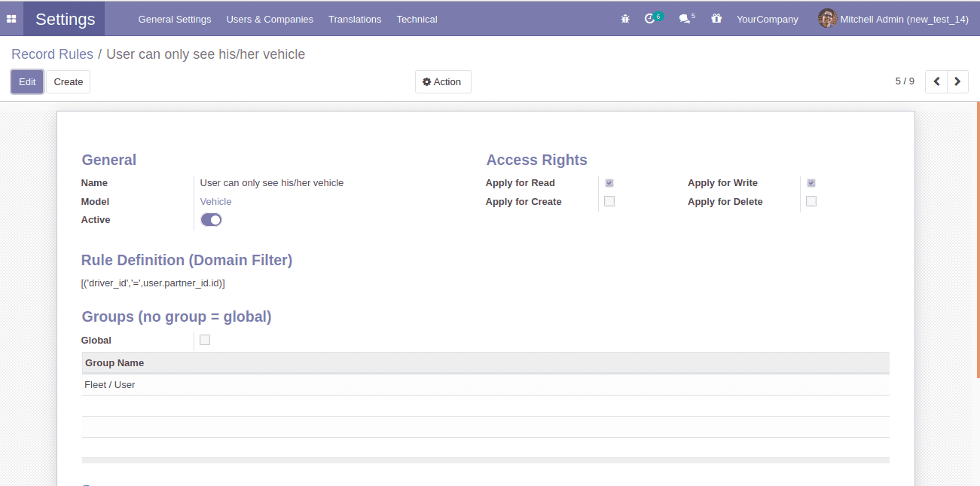Open the Fleet / User group row
The image size is (980, 486).
click(x=485, y=385)
